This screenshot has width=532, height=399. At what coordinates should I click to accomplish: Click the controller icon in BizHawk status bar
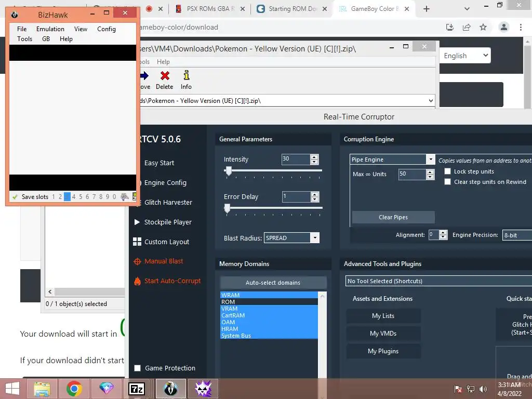[125, 197]
